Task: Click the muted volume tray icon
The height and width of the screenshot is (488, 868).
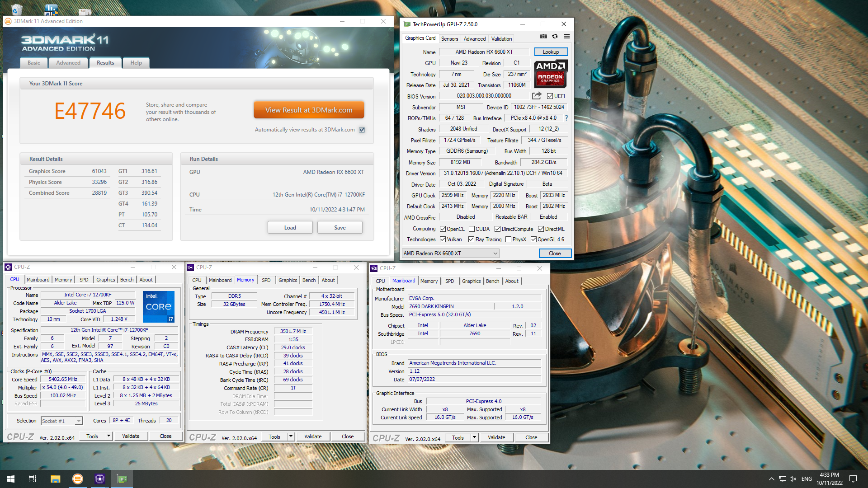Action: pos(793,479)
